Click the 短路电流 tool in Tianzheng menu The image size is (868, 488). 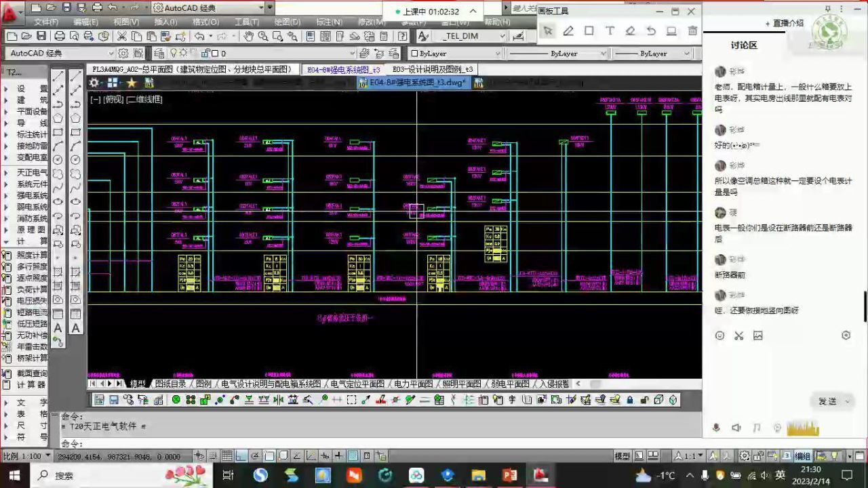coord(25,312)
